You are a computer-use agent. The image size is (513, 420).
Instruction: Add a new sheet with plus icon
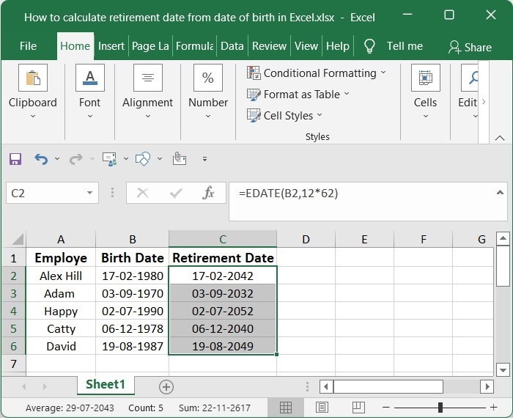point(166,386)
